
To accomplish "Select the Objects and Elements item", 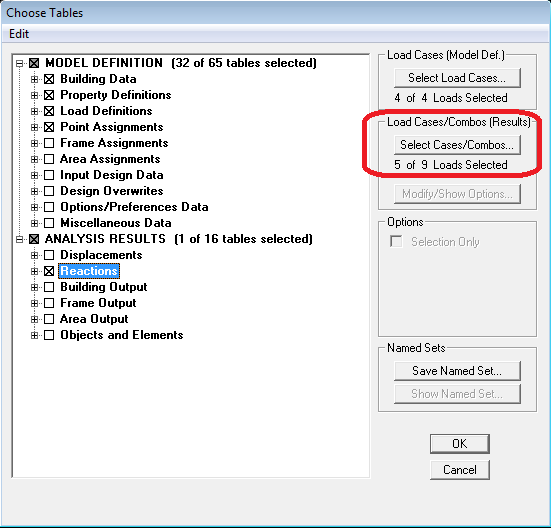I will (122, 335).
